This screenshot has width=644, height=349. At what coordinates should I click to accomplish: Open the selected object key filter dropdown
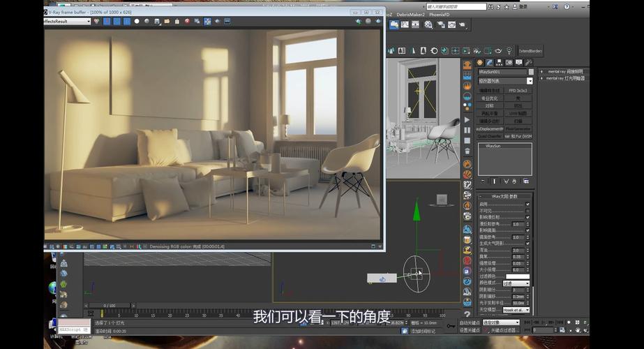pyautogui.click(x=501, y=322)
